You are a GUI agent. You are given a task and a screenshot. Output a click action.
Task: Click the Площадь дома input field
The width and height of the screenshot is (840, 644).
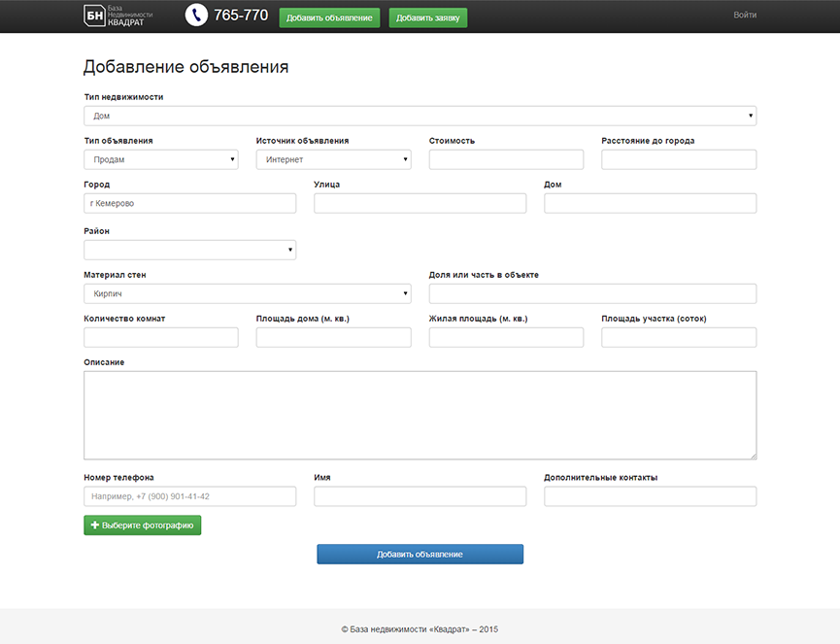[333, 337]
